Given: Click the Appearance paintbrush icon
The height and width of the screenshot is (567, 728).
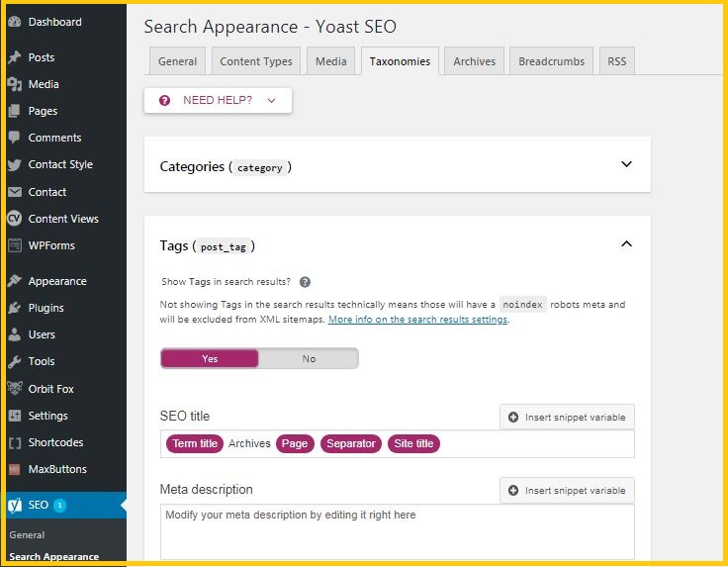Looking at the screenshot, I should [15, 281].
